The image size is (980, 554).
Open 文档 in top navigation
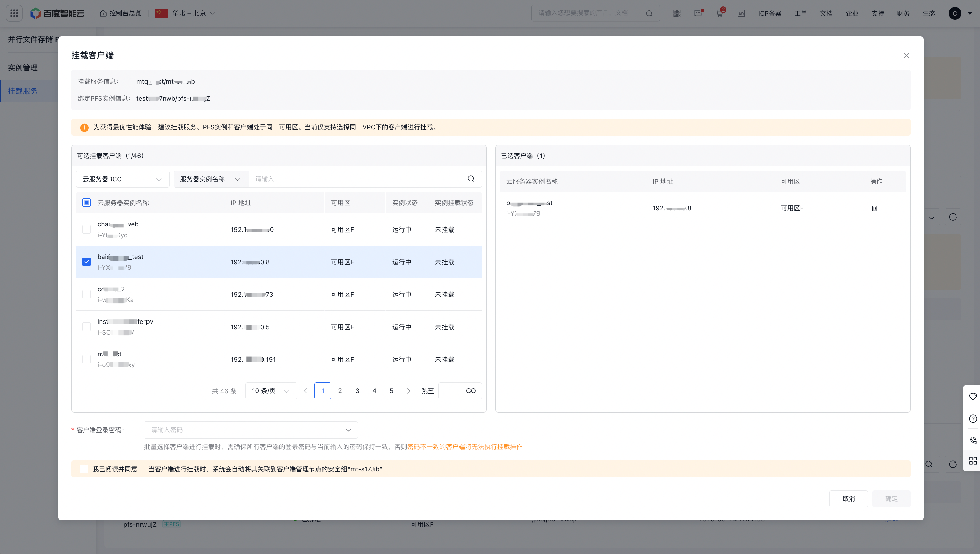(x=826, y=13)
